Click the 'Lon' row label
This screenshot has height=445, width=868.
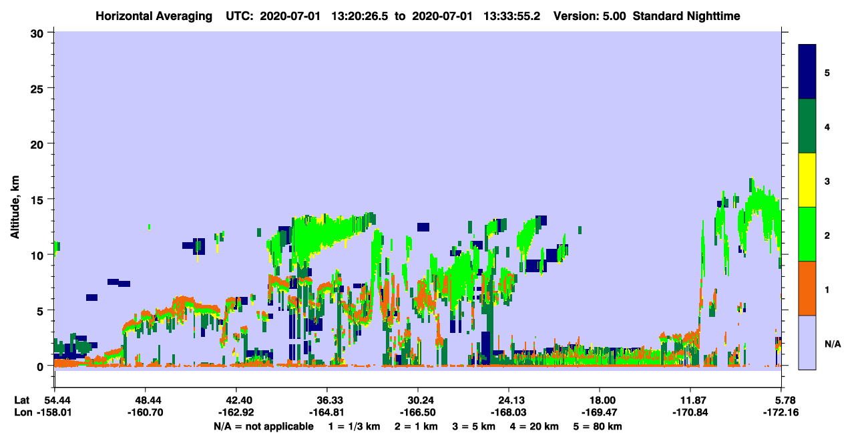pyautogui.click(x=23, y=413)
